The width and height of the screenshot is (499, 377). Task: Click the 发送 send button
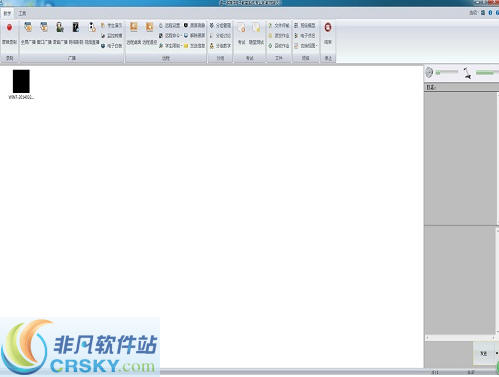coord(484,354)
